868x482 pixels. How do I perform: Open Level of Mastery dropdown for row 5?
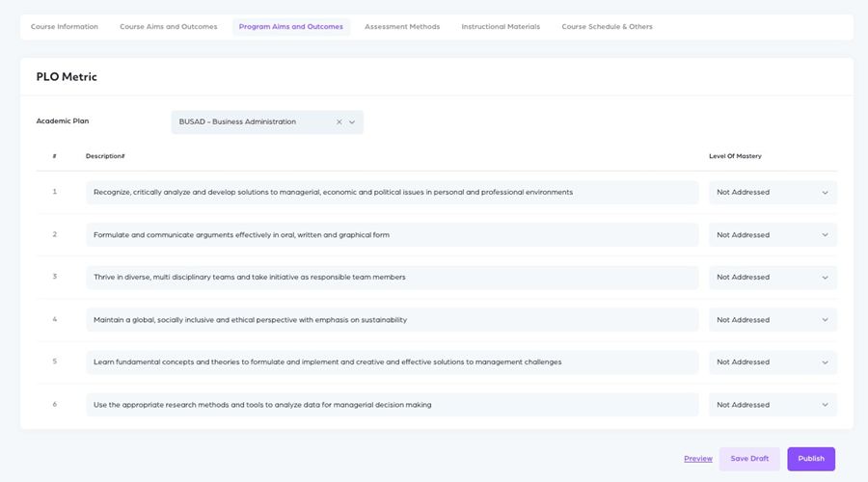tap(773, 362)
